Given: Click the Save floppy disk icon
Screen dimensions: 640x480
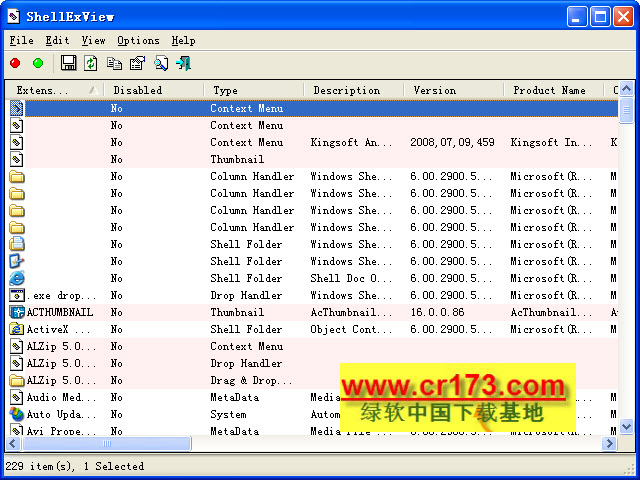Looking at the screenshot, I should 69,63.
